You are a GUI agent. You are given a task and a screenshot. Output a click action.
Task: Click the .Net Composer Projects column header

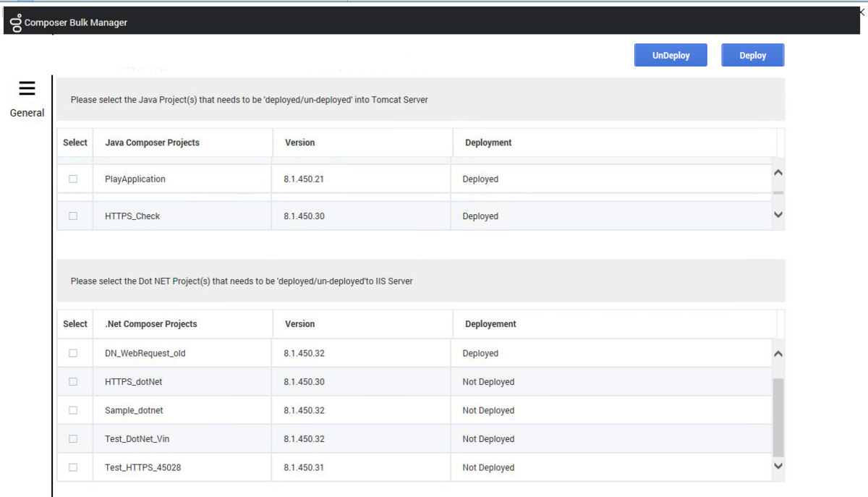[x=150, y=324]
